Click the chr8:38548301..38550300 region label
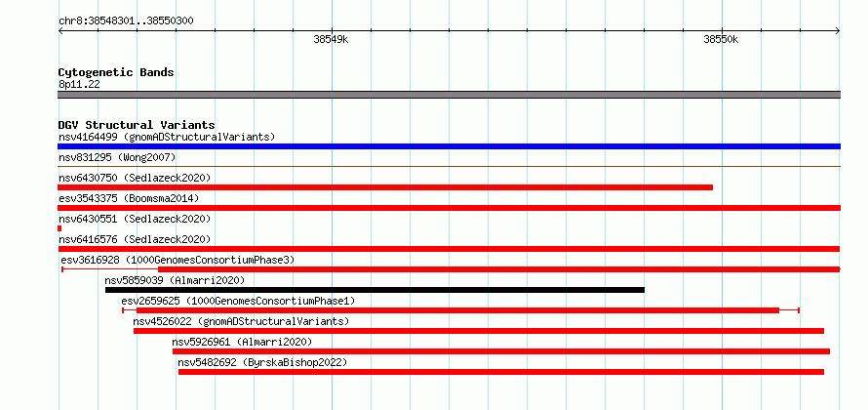868x410 pixels. (126, 21)
